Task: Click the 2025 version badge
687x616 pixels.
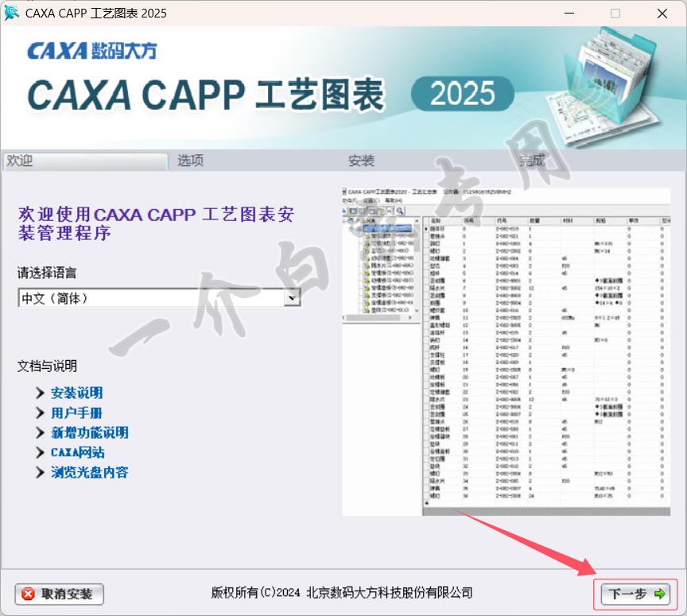Action: [462, 93]
